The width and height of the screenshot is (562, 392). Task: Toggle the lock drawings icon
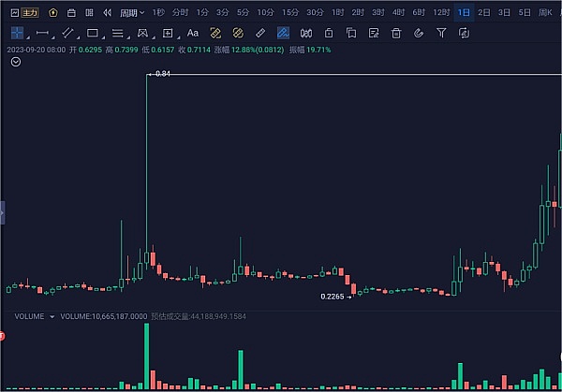[x=329, y=34]
